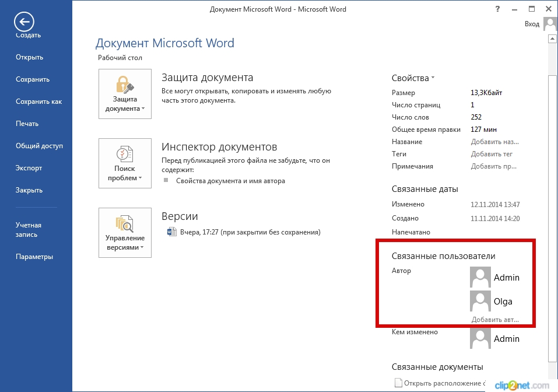The height and width of the screenshot is (392, 558).
Task: Open the Защита документа dropdown button
Action: point(125,94)
